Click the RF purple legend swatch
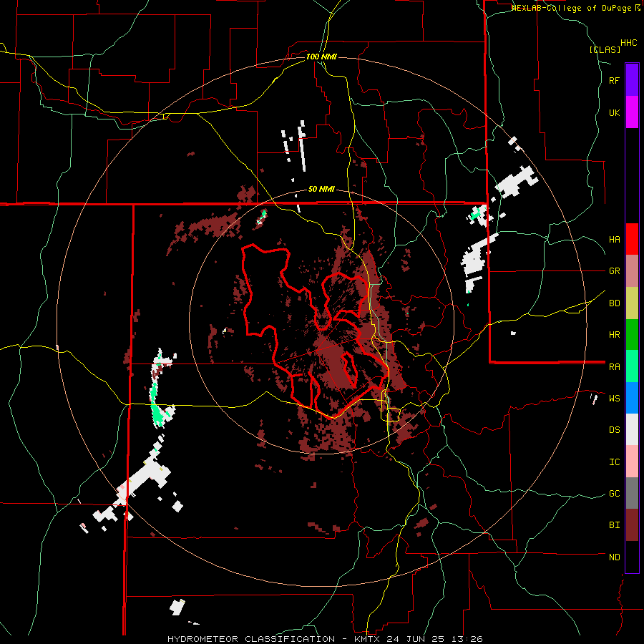 pos(632,80)
